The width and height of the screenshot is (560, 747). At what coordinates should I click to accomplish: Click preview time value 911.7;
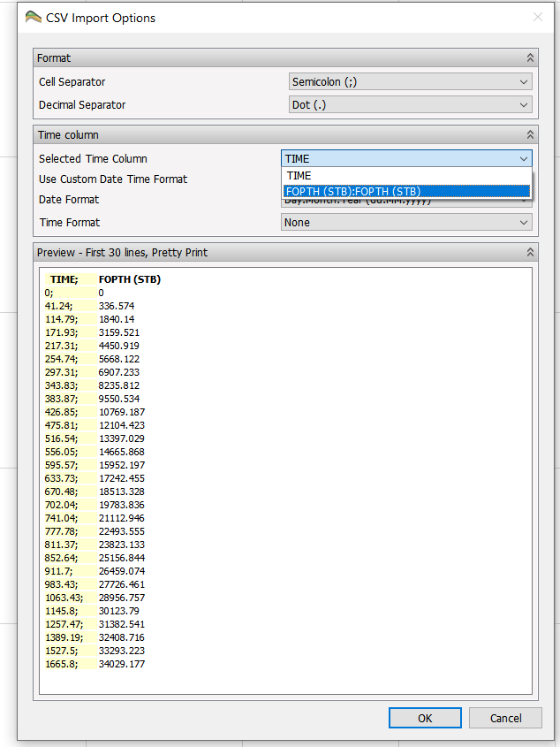pos(58,571)
